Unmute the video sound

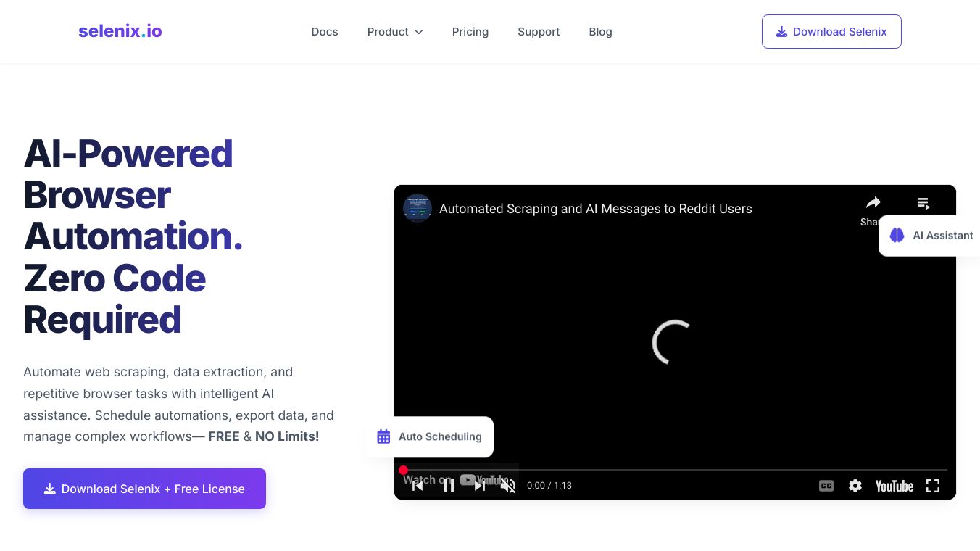pos(508,486)
